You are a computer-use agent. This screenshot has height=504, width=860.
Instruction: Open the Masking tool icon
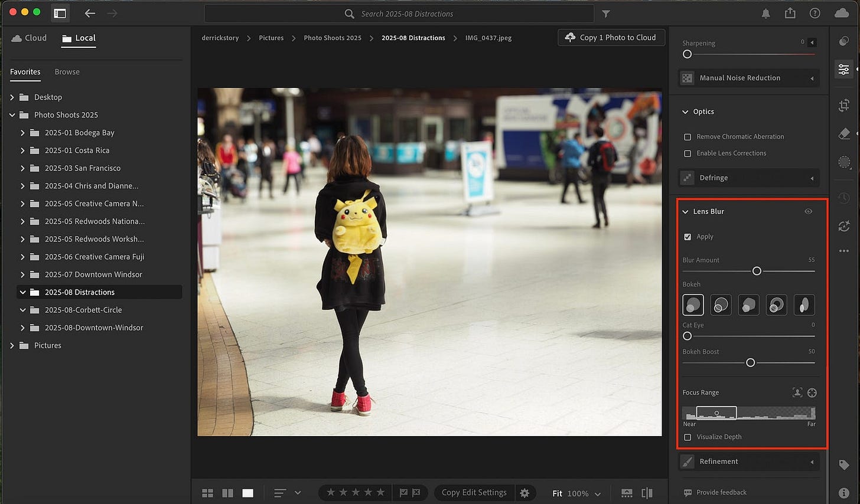(844, 162)
